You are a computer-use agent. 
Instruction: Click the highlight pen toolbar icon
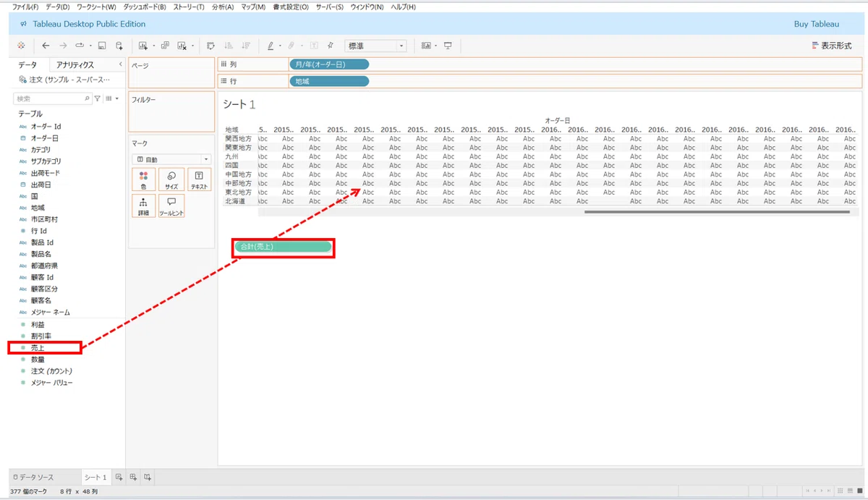click(x=271, y=46)
